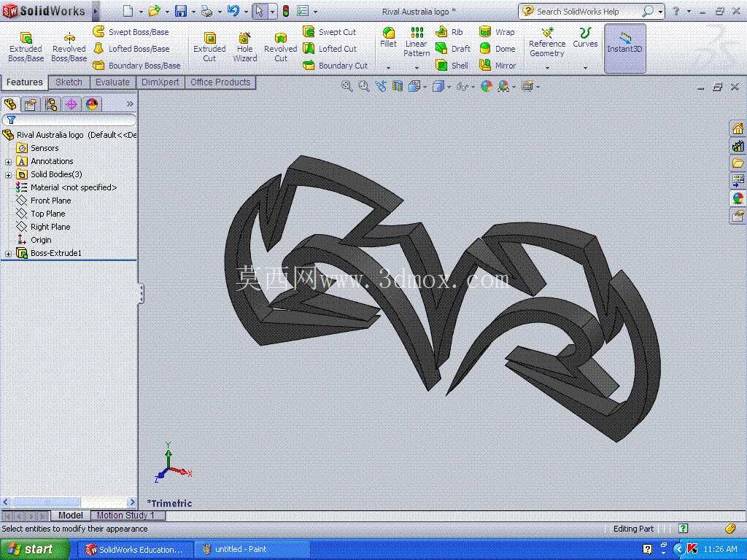Open the DimXpertManager tab
Viewport: 747px width, 560px height.
[x=71, y=104]
